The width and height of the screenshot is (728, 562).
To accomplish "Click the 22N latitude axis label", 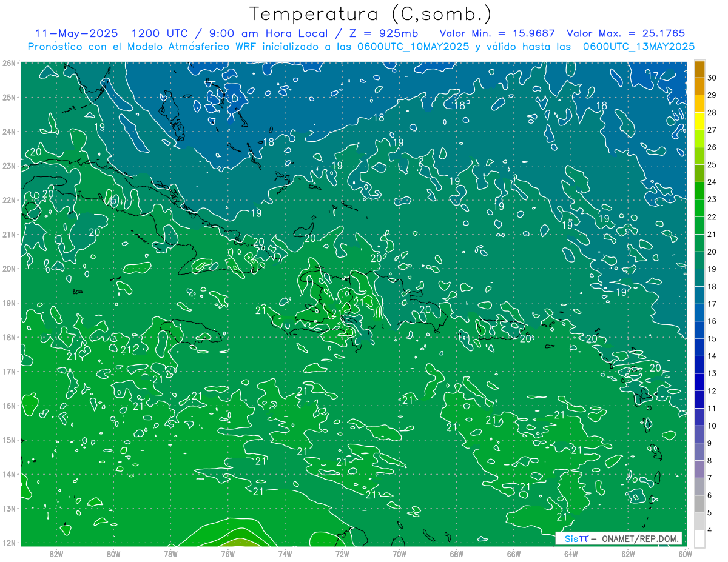I will pyautogui.click(x=9, y=200).
